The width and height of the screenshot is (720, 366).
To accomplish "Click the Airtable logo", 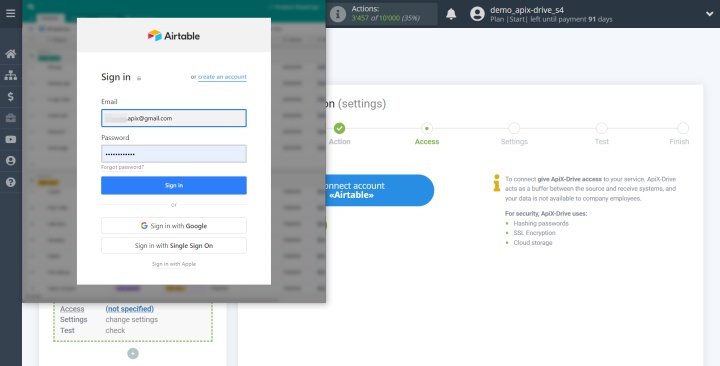I will click(x=174, y=36).
